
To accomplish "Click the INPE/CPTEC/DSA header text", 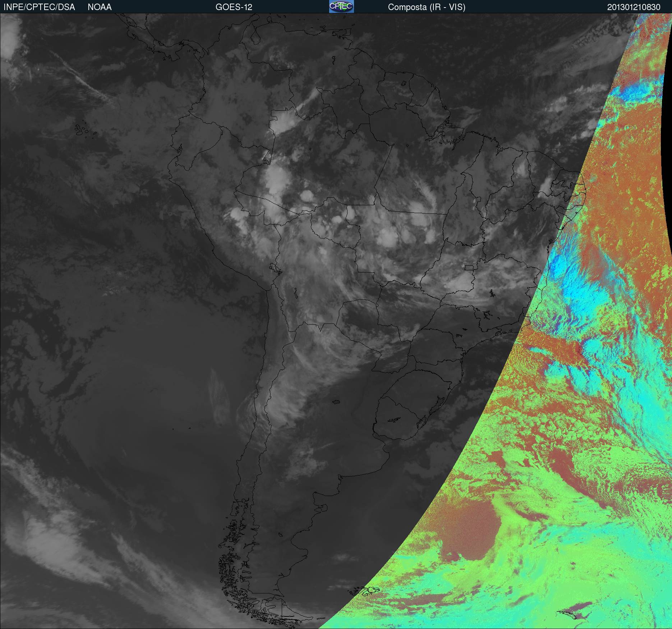I will tap(39, 7).
